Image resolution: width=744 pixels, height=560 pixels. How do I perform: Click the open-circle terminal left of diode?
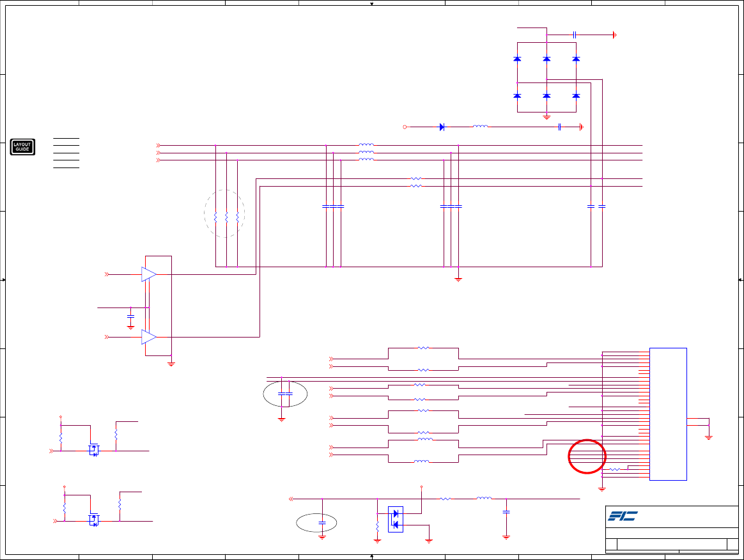405,127
